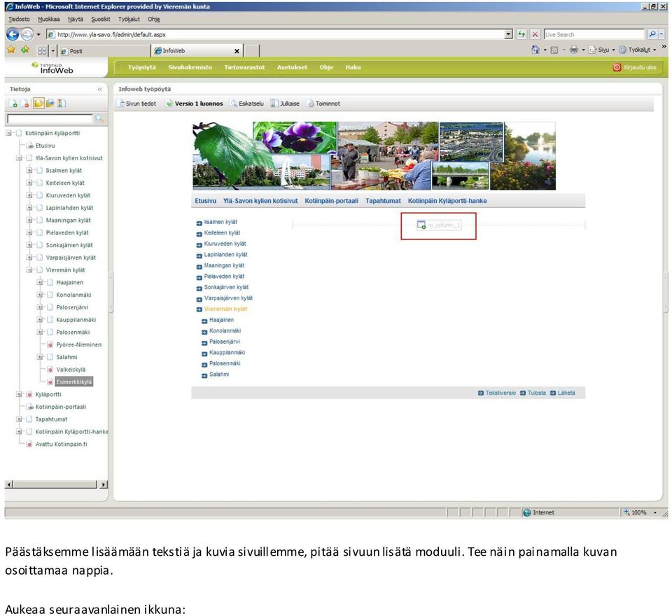Open the Työkalut tools dropdown in IE toolbar

click(638, 50)
